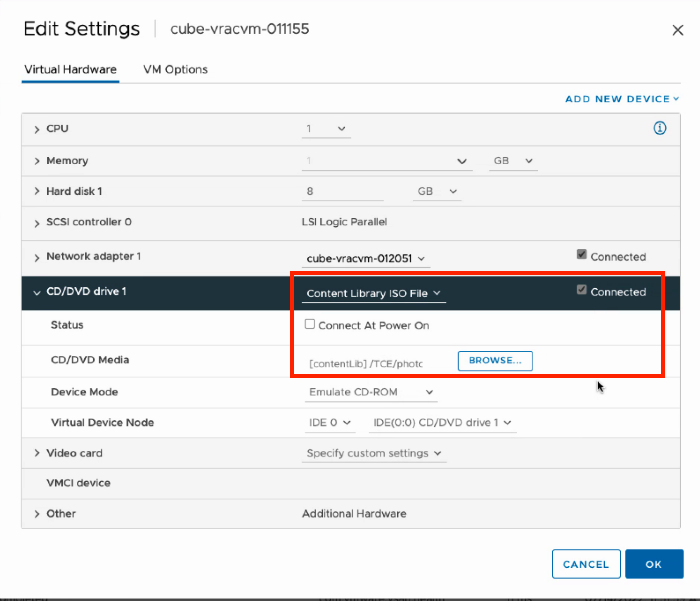The height and width of the screenshot is (601, 700).
Task: Expand Hard disk 1 details
Action: click(37, 191)
